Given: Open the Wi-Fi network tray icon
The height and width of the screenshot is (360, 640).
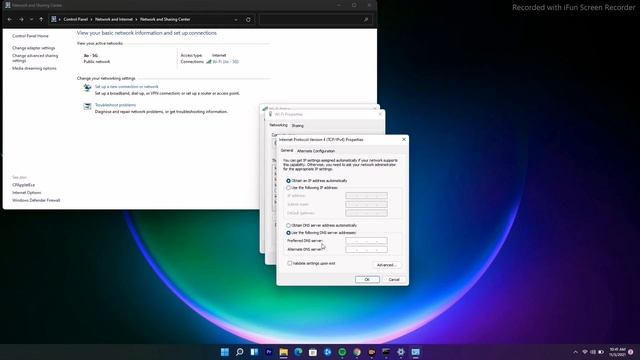Looking at the screenshot, I should point(584,352).
